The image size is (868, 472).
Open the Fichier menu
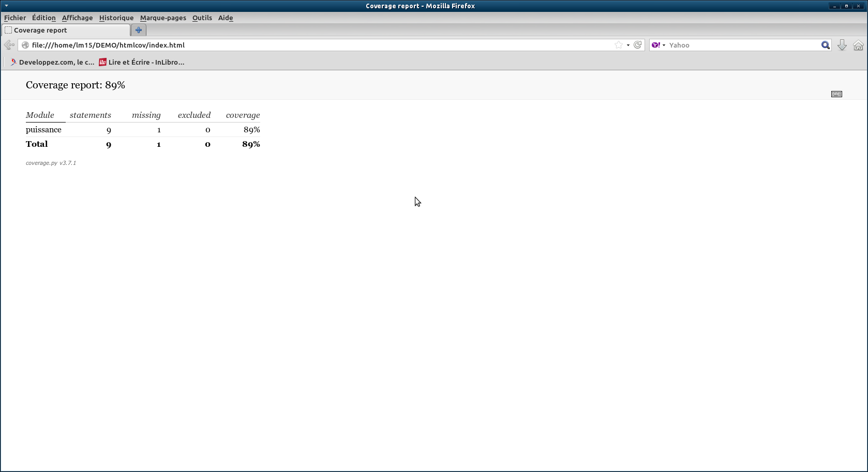pos(15,18)
